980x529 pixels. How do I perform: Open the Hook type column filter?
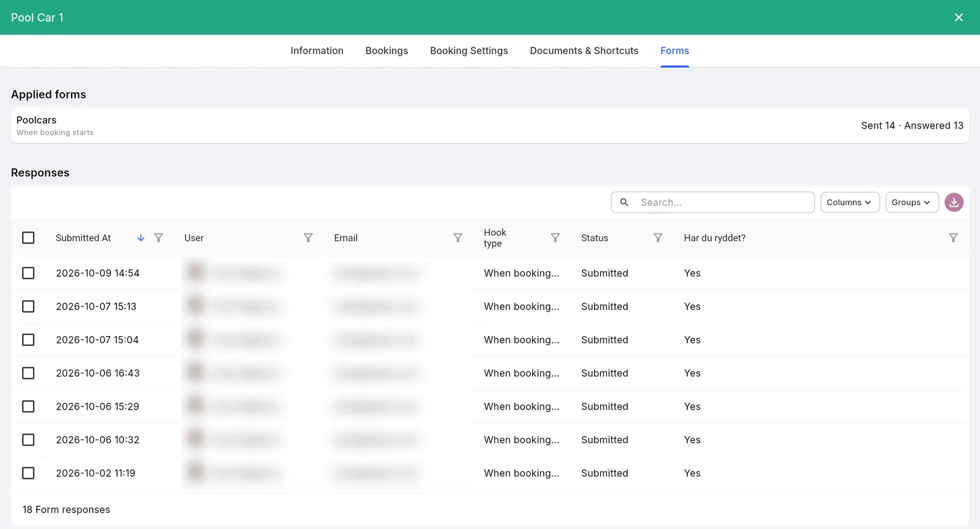pos(555,238)
